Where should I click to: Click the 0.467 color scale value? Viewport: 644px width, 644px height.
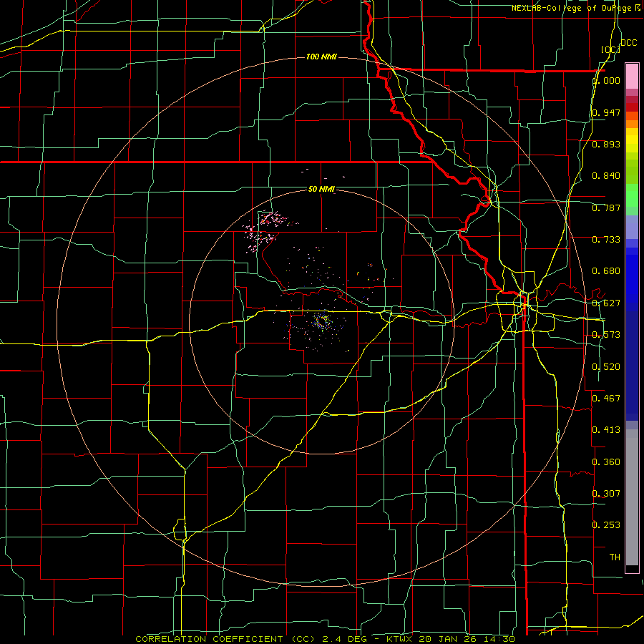tap(606, 398)
